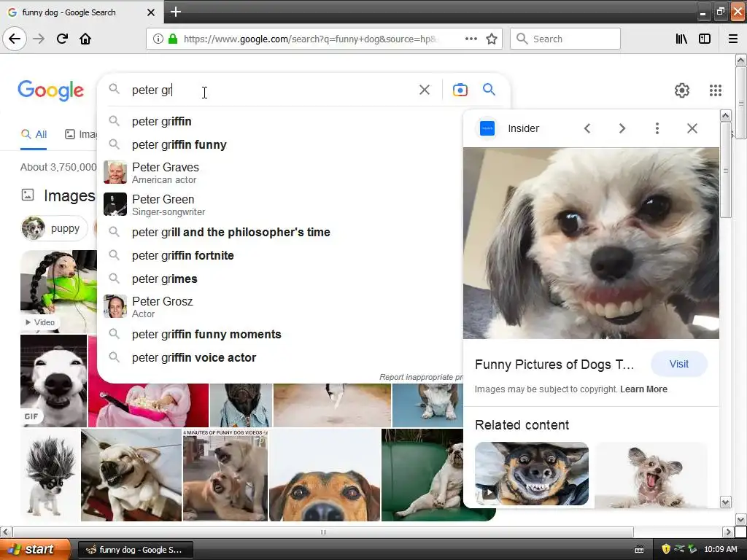This screenshot has height=560, width=747.
Task: Open Google quick settings gear
Action: coord(682,90)
